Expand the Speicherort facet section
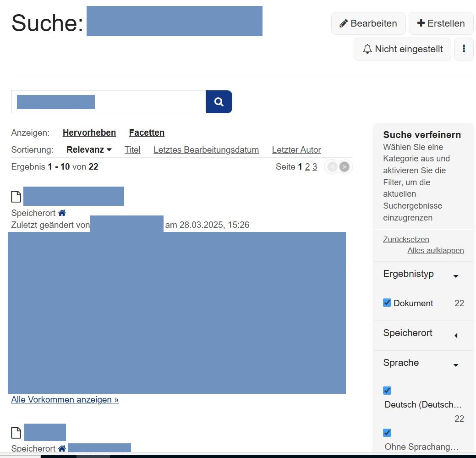This screenshot has width=476, height=458. [455, 336]
